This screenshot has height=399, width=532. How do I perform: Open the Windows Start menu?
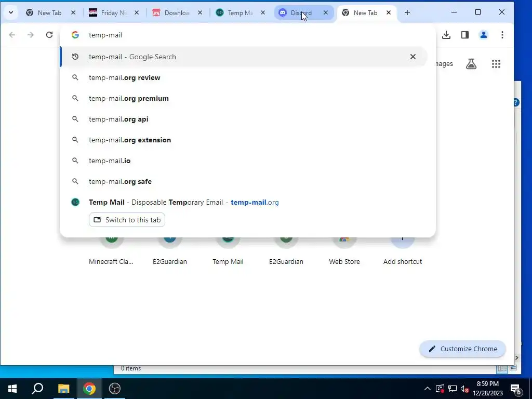(12, 389)
